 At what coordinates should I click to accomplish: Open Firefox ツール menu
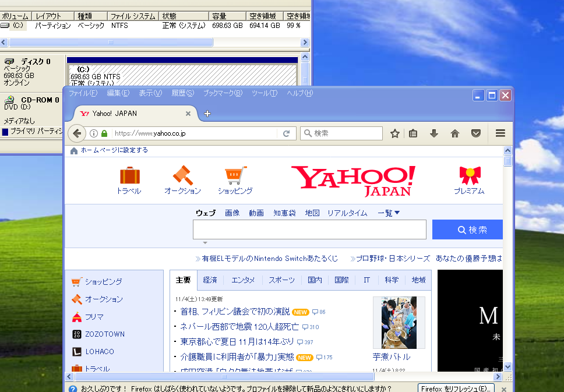pos(265,93)
